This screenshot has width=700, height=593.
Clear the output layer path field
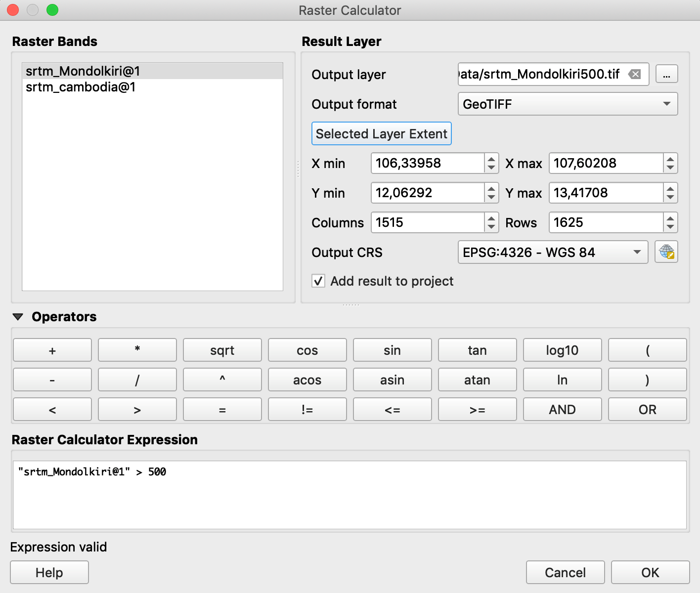635,74
